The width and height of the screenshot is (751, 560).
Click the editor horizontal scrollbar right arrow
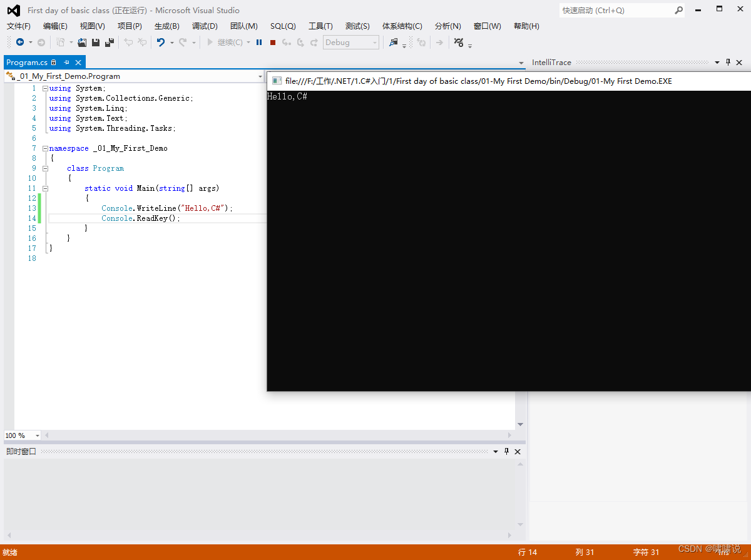click(510, 435)
